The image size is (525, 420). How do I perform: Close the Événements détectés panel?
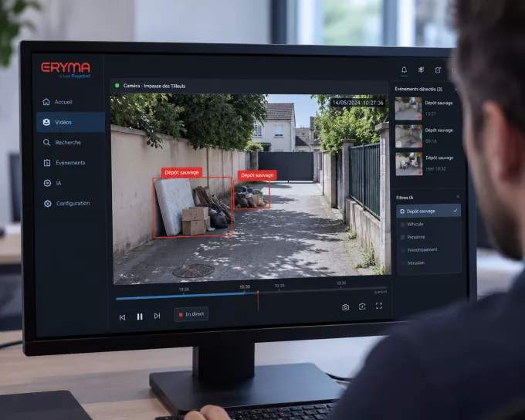pos(456,90)
